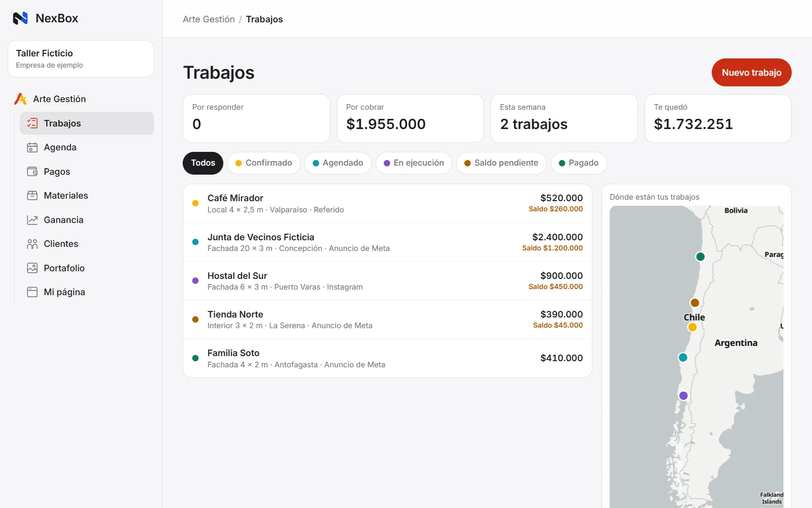The image size is (812, 508).
Task: Click Saldo $260.000 on Café Mirador
Action: (556, 209)
